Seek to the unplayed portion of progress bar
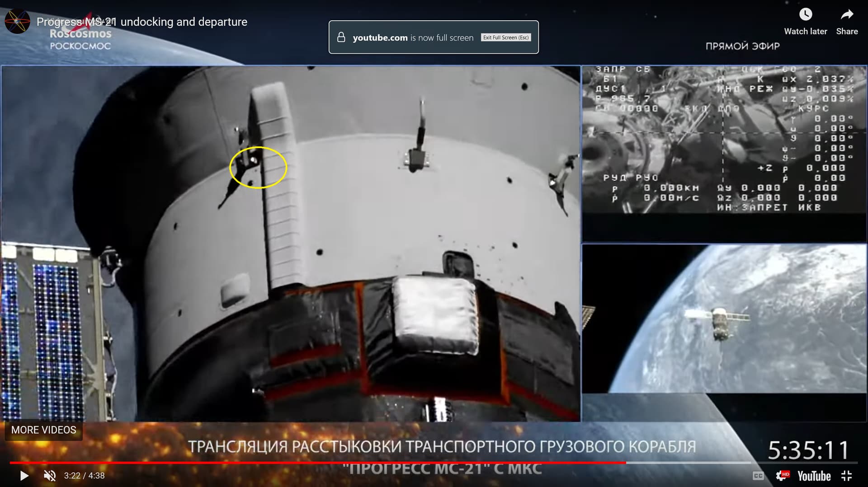 [687, 463]
